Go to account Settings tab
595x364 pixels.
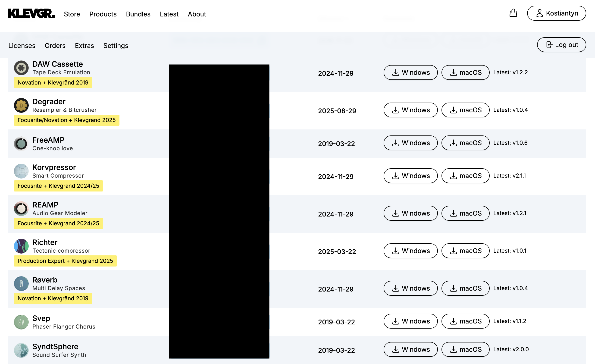tap(116, 46)
